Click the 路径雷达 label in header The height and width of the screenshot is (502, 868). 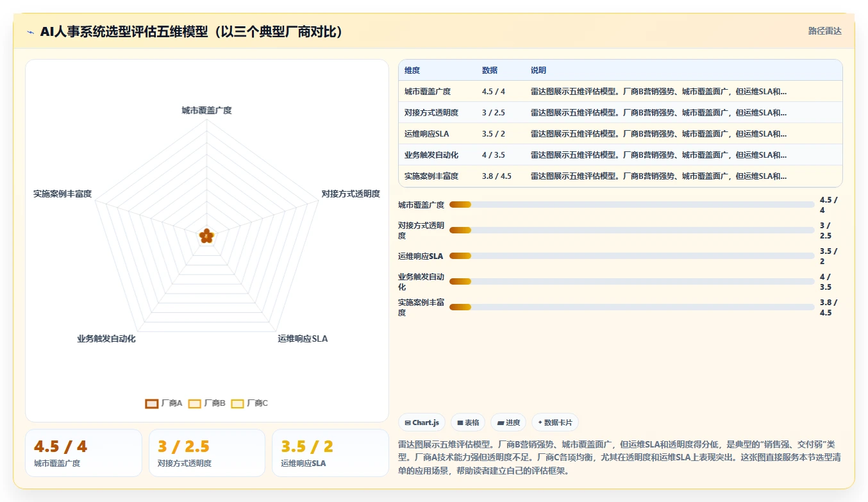click(824, 31)
